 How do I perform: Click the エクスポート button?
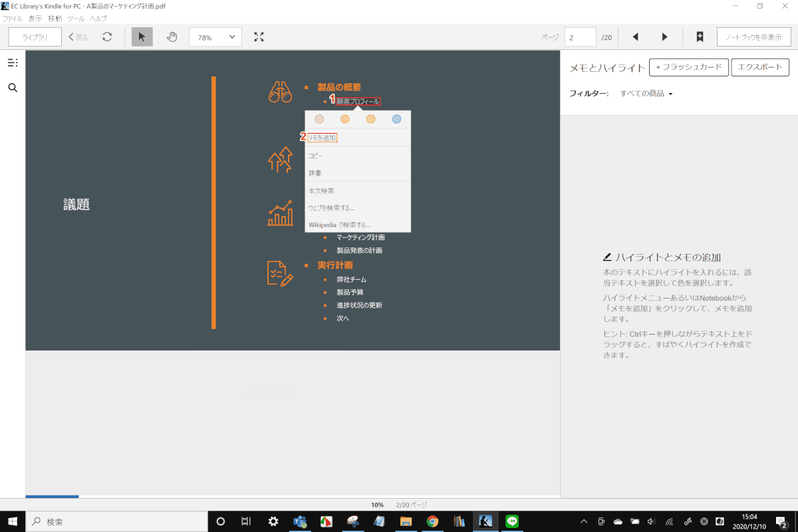point(760,67)
